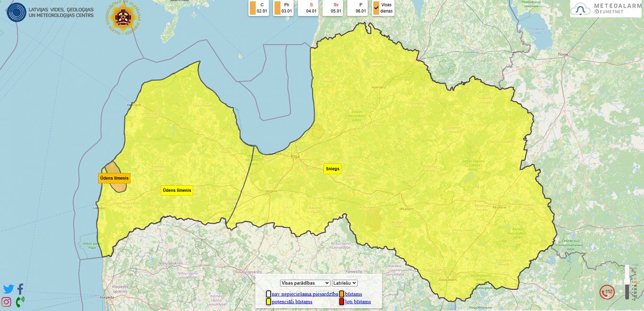Viewport: 644px width, 311px height.
Task: Open the Instagram icon
Action: pos(7,302)
